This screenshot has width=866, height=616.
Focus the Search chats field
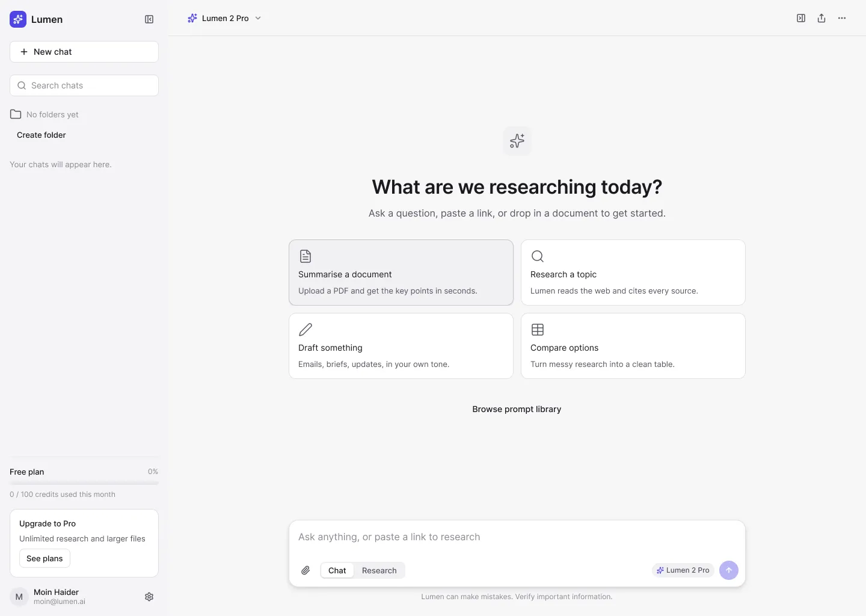pos(84,85)
